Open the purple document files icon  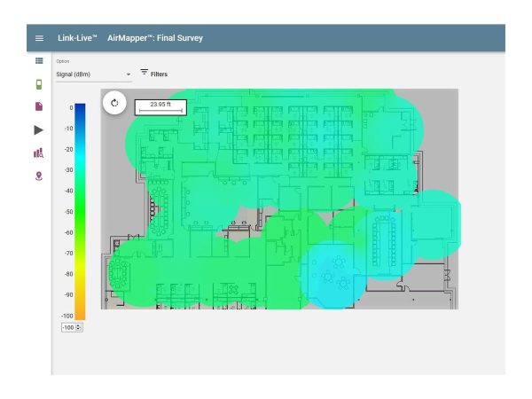click(x=39, y=106)
